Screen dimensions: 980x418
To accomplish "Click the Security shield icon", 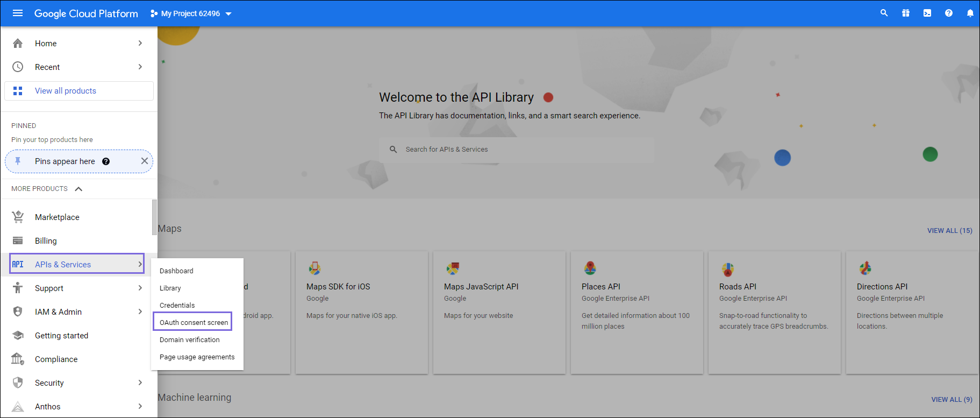I will click(x=18, y=382).
